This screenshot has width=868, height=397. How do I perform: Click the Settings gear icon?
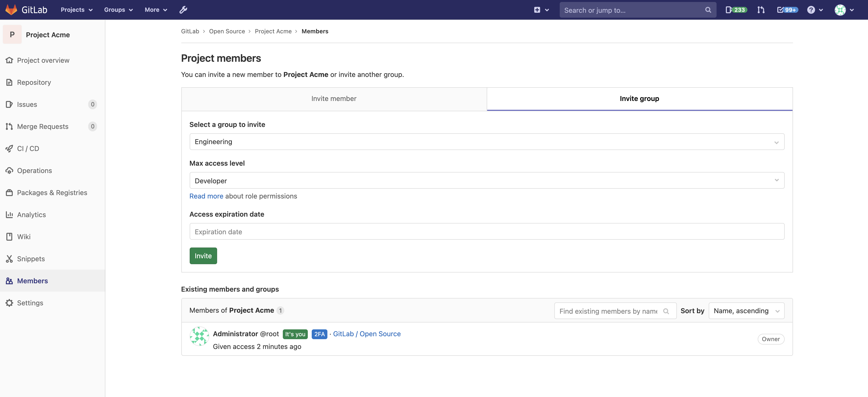click(9, 303)
